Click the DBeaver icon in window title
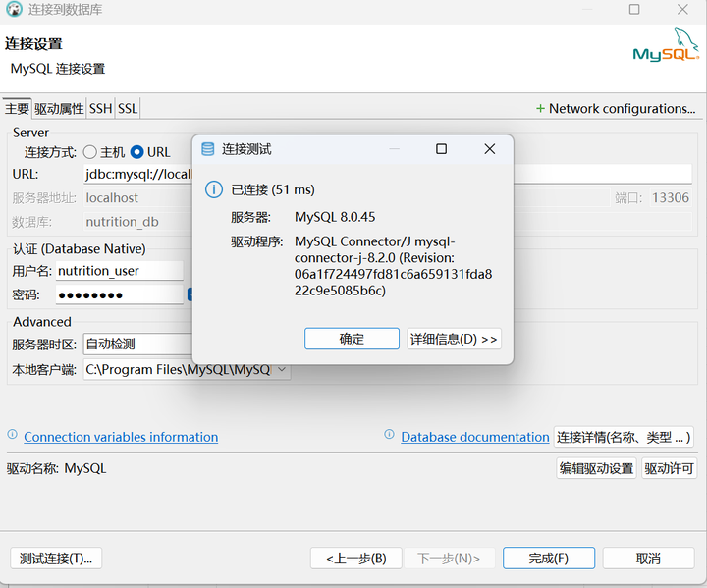Viewport: 707px width, 588px height. click(x=14, y=9)
